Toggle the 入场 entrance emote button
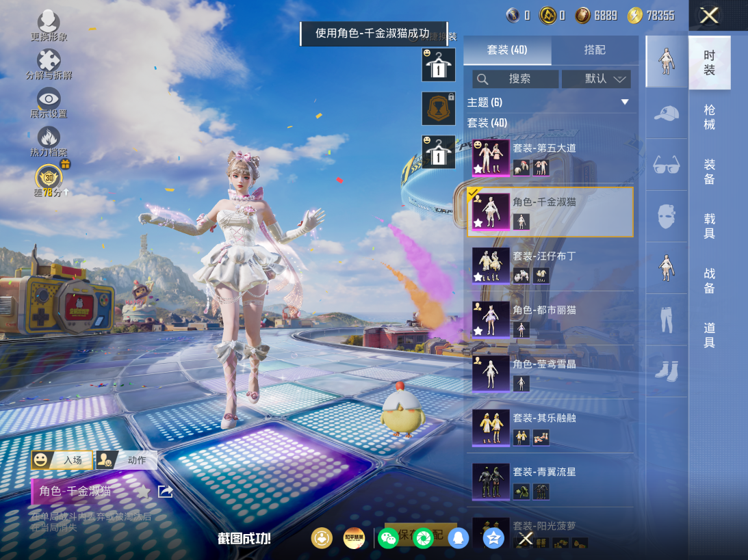 [62, 460]
